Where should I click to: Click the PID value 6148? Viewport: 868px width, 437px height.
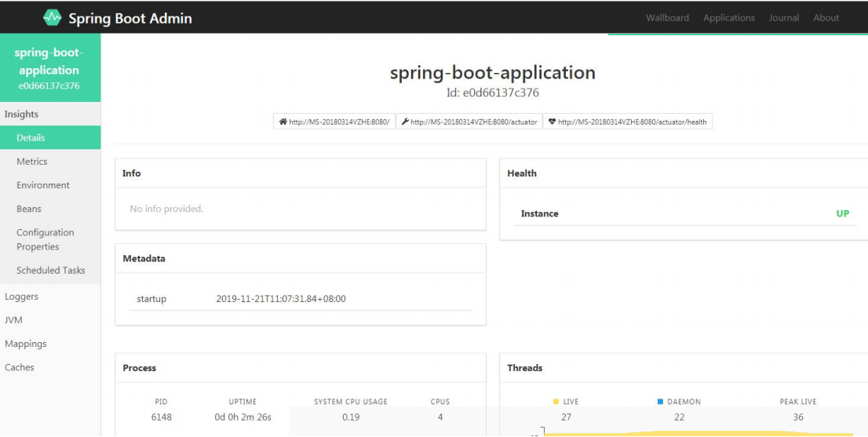(x=161, y=417)
